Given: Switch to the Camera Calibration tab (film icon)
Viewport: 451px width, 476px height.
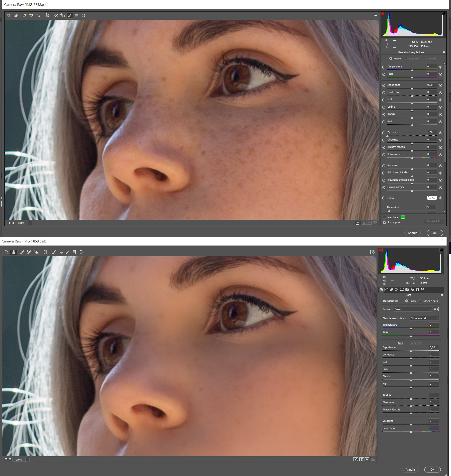Looking at the screenshot, I should tap(418, 290).
